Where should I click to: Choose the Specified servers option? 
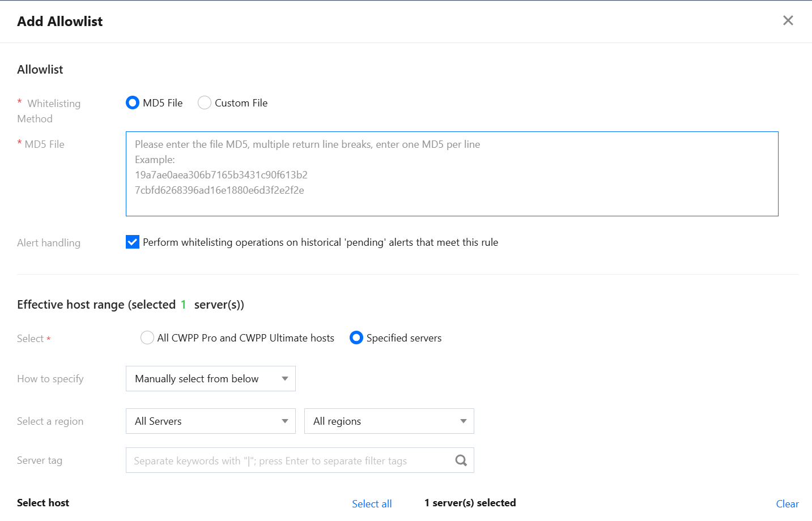tap(356, 338)
